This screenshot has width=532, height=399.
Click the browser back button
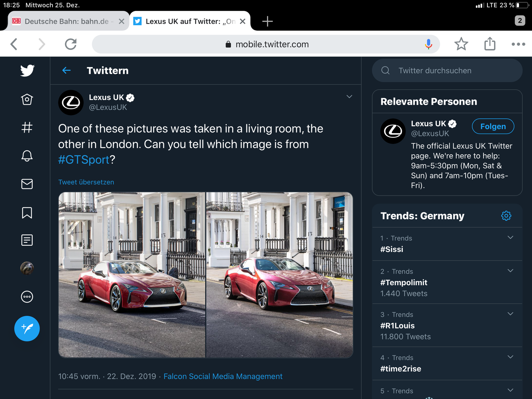point(14,44)
